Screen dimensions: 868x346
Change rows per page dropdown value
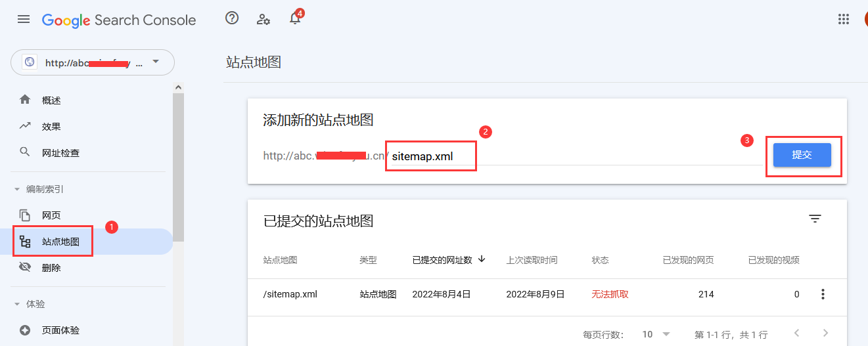coord(656,334)
